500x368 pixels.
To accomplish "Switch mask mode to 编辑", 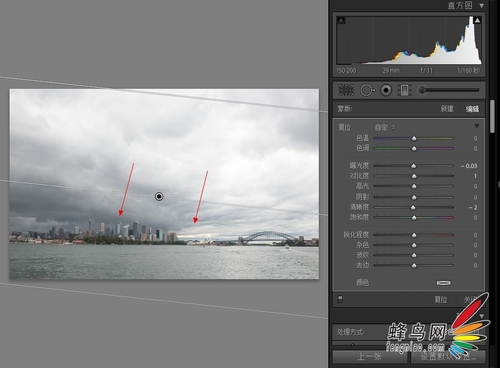I will [x=472, y=109].
